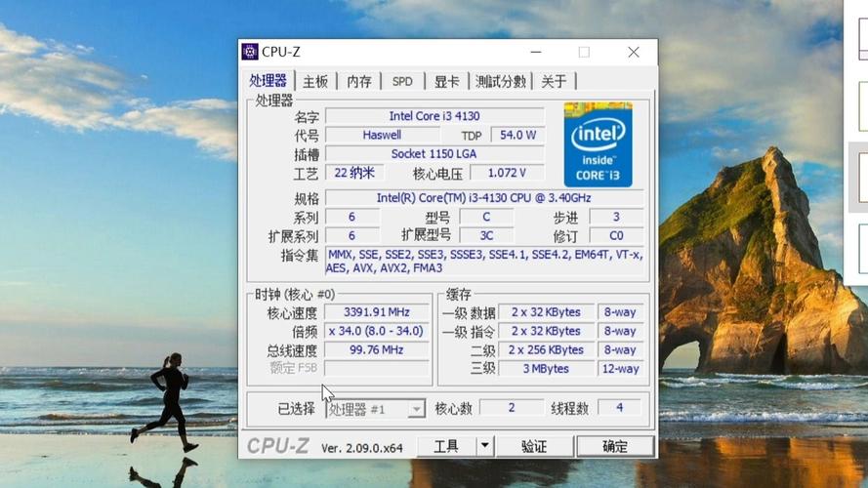Click the Intel Core i3 logo badge
Screen dimensions: 868x488
(598, 144)
